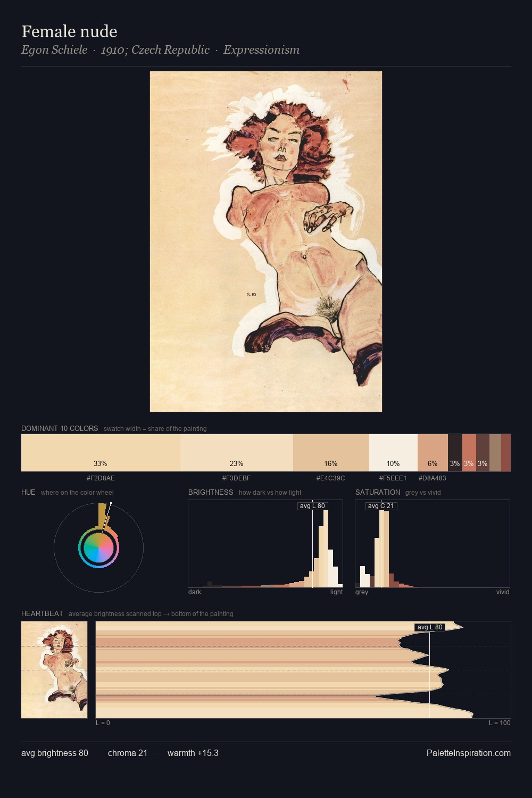Click '1910; Czech Republic' text
The width and height of the screenshot is (532, 798).
point(155,50)
